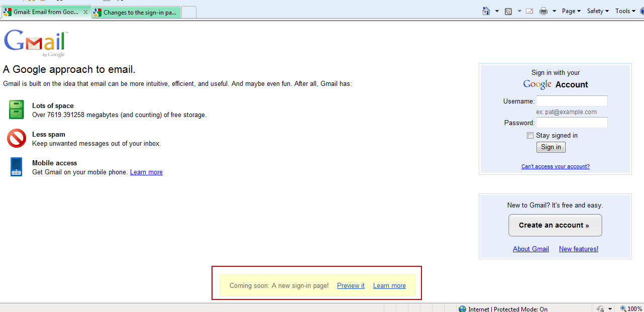Screen dimensions: 644x312
Task: Click the Internet zone globe icon
Action: coord(462,308)
